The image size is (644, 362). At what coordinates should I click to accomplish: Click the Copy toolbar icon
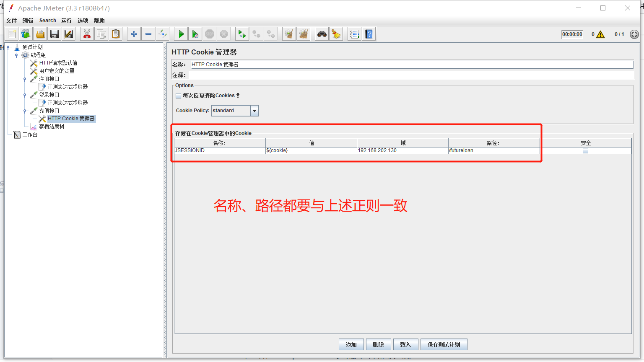(x=101, y=34)
